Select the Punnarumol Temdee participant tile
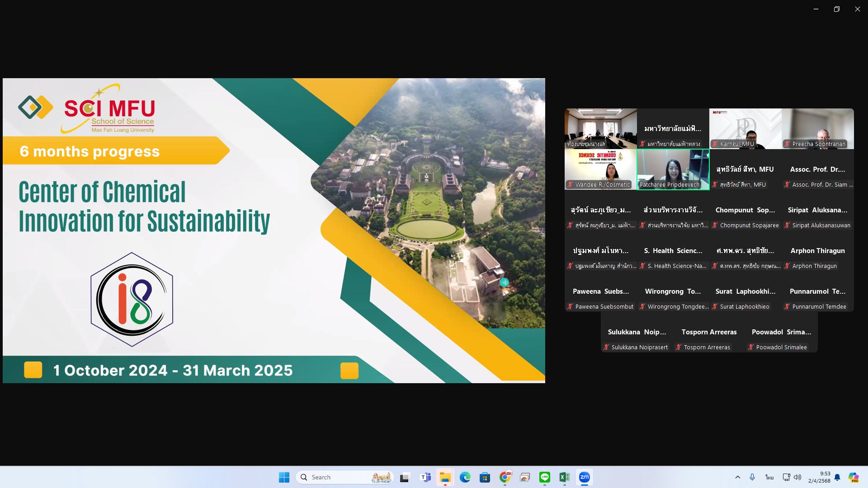The height and width of the screenshot is (488, 868). click(x=818, y=291)
